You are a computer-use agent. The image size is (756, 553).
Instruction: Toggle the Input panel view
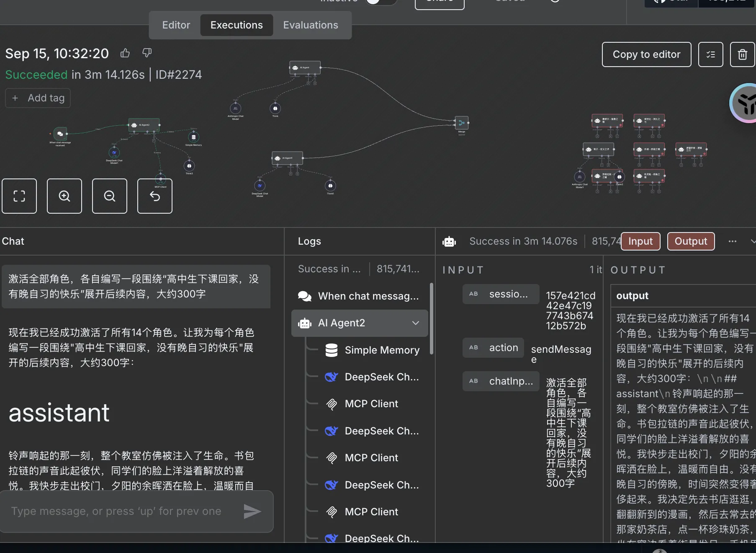point(640,241)
